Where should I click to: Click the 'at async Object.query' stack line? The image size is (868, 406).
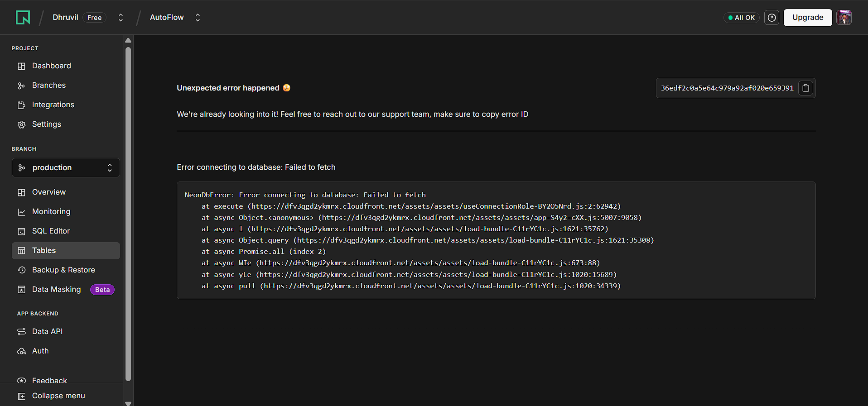pos(428,240)
